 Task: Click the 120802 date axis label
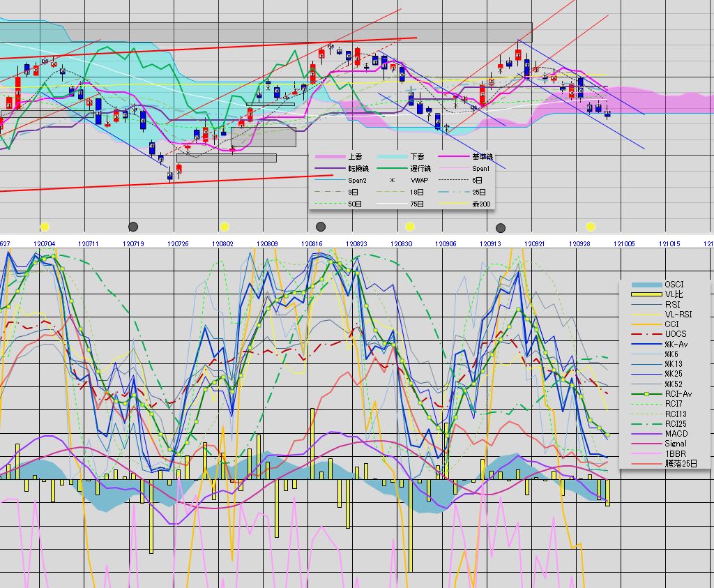222,243
